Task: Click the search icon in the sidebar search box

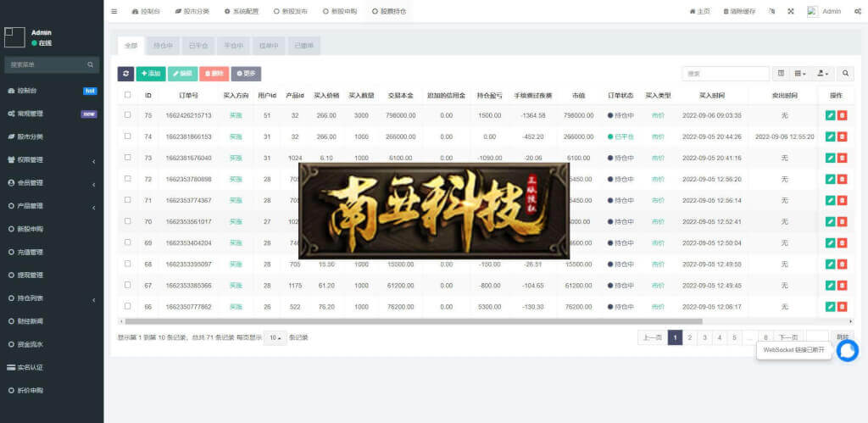Action: point(90,64)
